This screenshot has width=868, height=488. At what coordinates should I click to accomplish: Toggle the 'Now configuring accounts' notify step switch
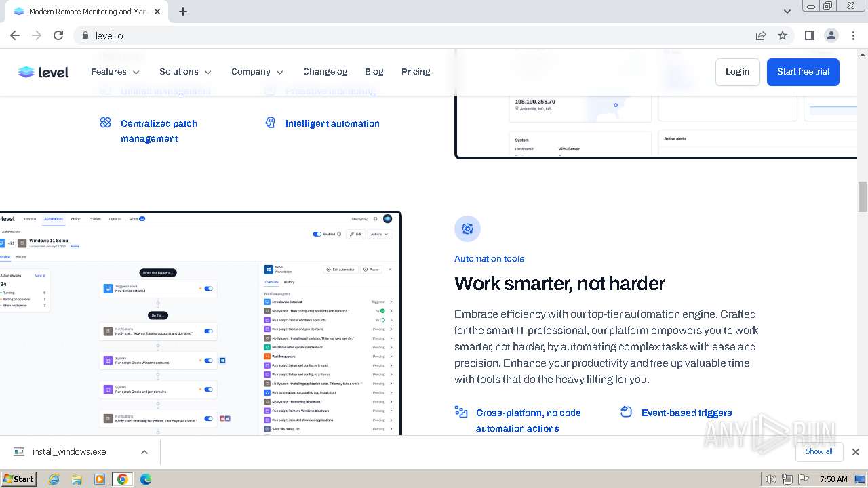(208, 331)
